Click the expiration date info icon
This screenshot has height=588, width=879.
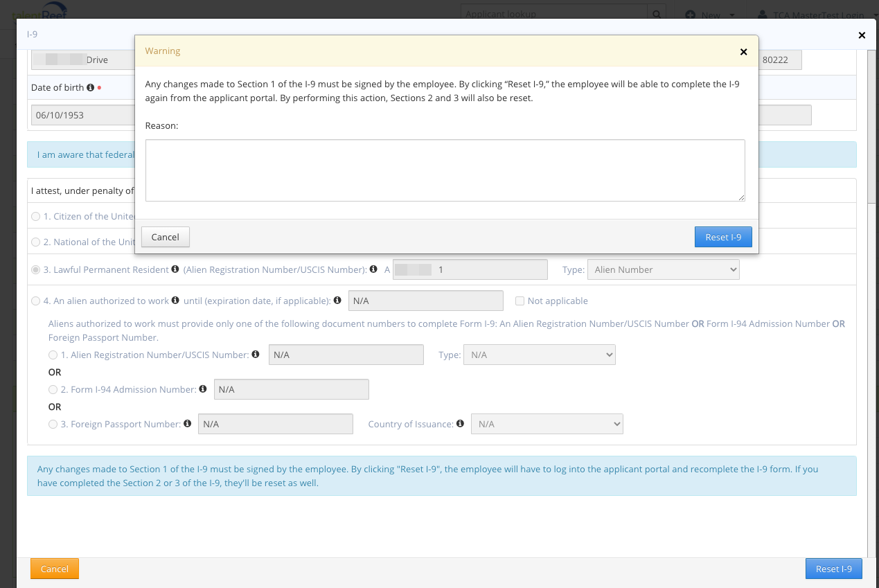pyautogui.click(x=337, y=300)
